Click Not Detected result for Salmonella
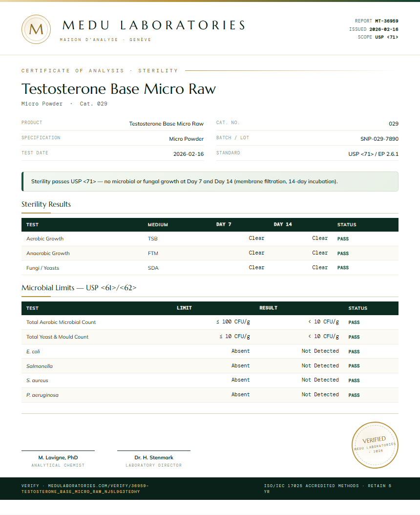This screenshot has width=420, height=515. pos(320,366)
